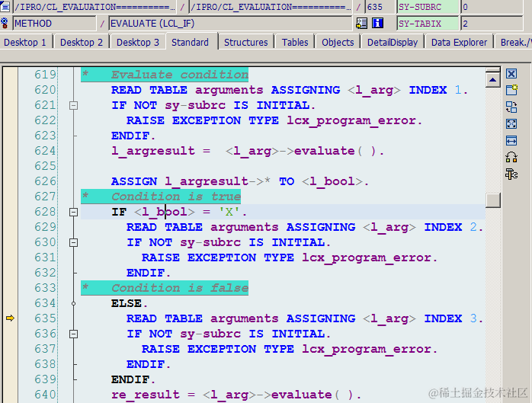Click the navigate-to-source icon next to EVALUATE
Image resolution: width=532 pixels, height=403 pixels.
coord(361,24)
